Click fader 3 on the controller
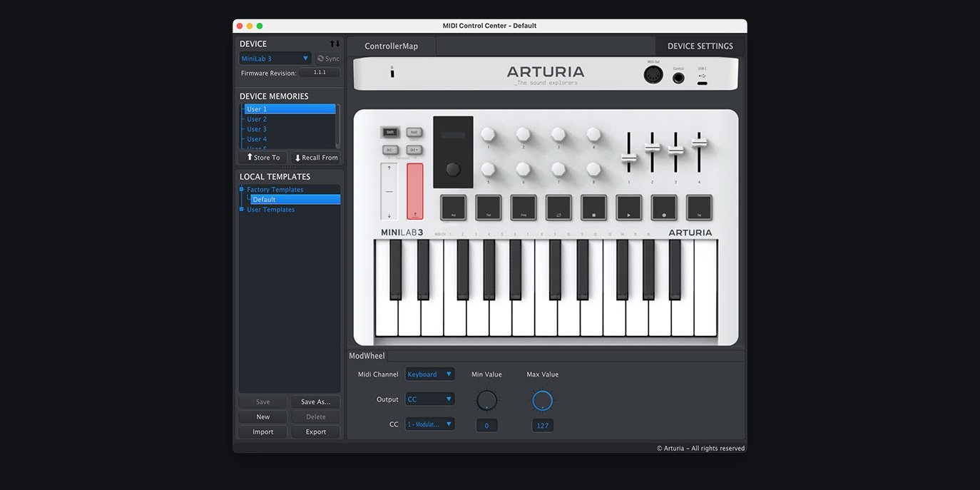Viewport: 980px width, 490px height. click(675, 150)
